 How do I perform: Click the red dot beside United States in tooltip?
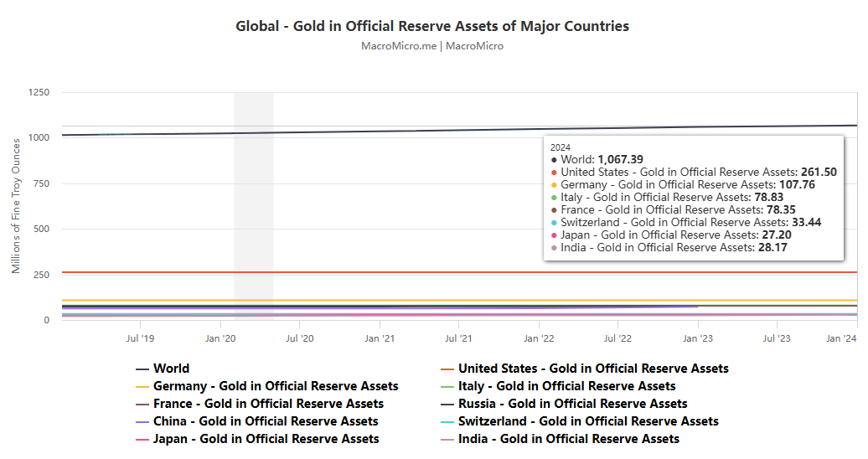(554, 173)
